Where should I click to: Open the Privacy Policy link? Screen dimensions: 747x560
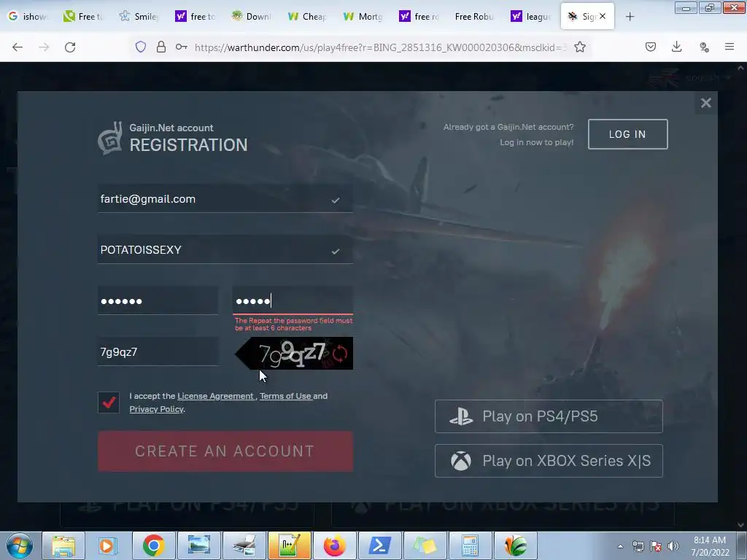(156, 409)
